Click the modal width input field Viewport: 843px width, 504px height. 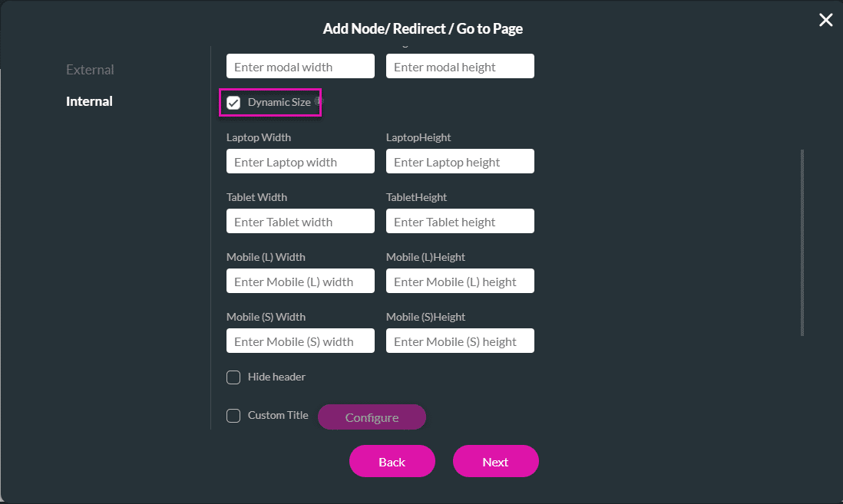coord(300,67)
